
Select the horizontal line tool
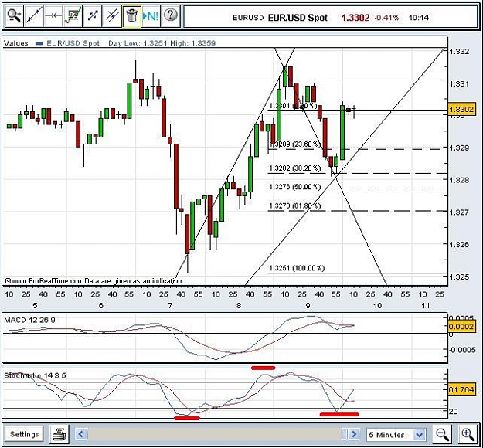pyautogui.click(x=53, y=15)
